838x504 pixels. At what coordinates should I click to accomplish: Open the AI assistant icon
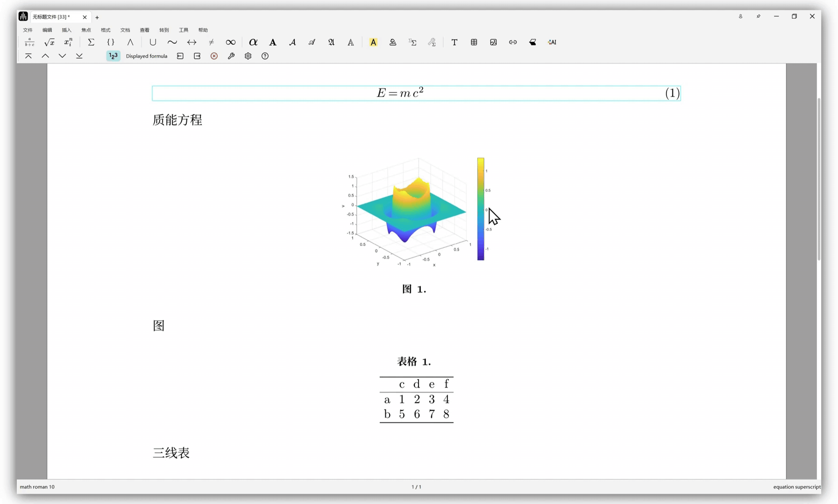point(552,42)
